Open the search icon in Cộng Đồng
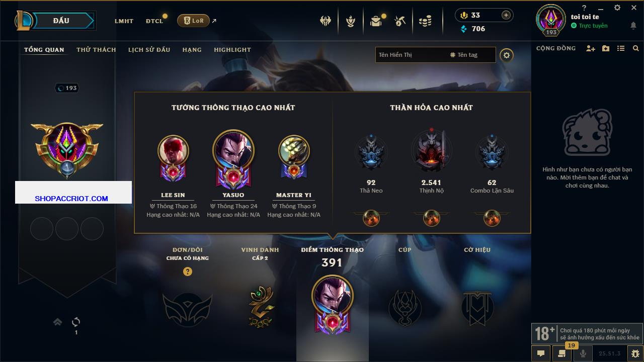The height and width of the screenshot is (362, 644). [636, 48]
